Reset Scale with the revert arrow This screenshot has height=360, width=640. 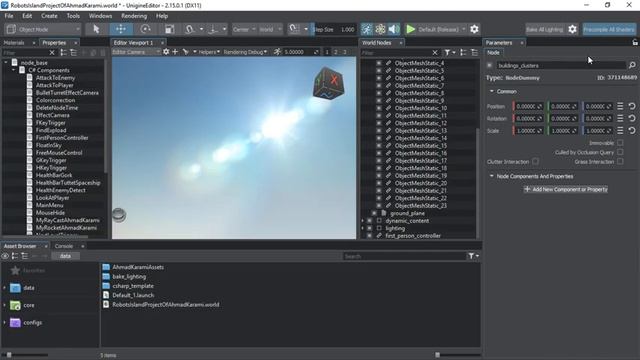tap(632, 131)
